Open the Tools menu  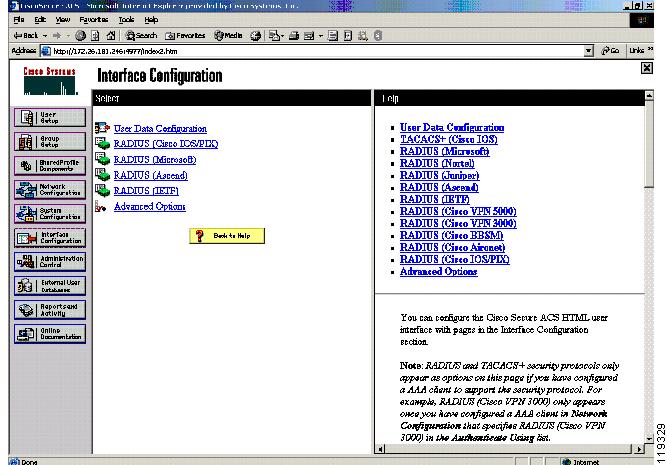[126, 20]
